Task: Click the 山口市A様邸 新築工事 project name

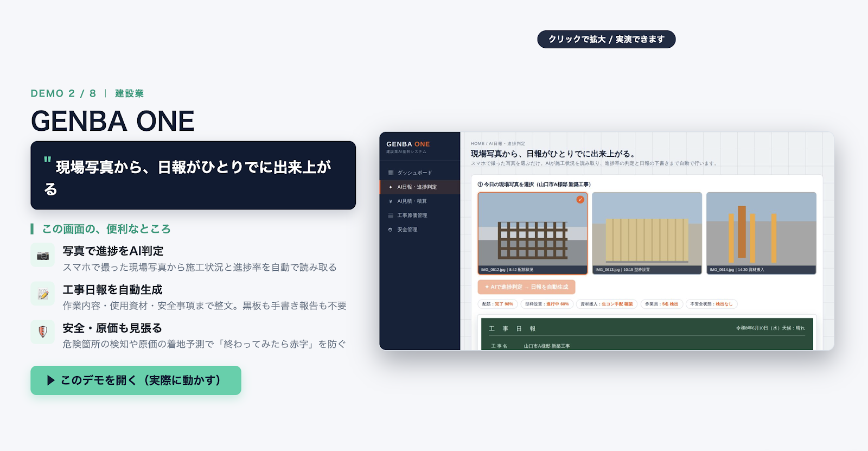Action: pyautogui.click(x=547, y=346)
